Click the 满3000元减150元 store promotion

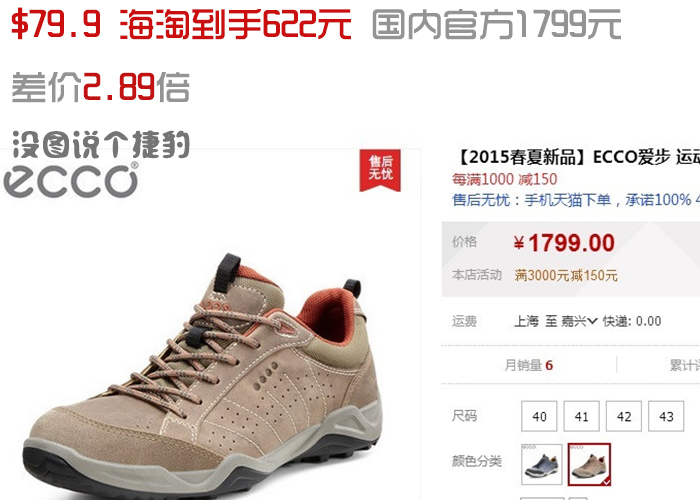point(566,275)
